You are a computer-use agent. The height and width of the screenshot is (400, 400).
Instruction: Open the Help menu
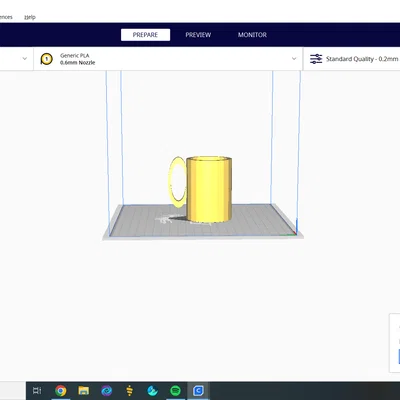point(30,17)
